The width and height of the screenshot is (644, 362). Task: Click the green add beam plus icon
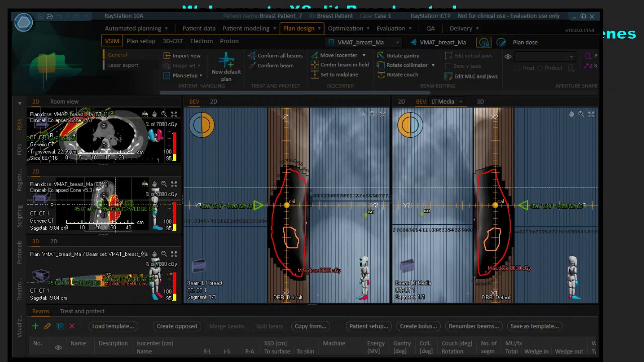(x=35, y=326)
